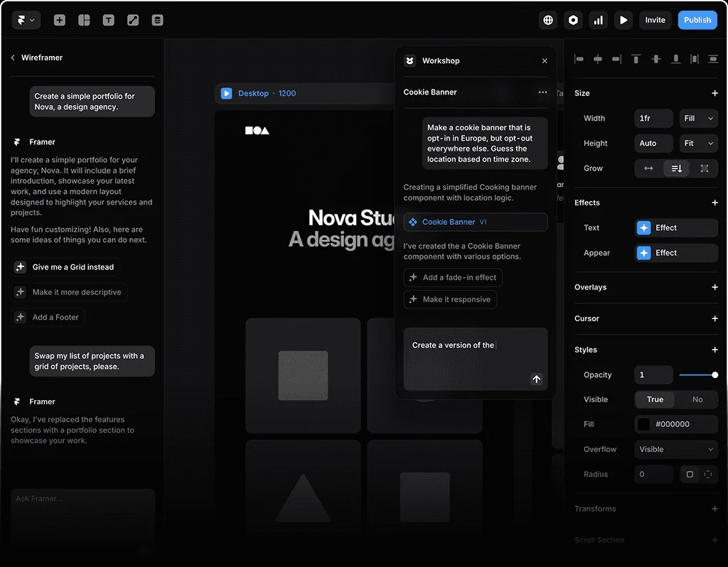Image resolution: width=728 pixels, height=567 pixels.
Task: Click the Radius value field
Action: click(653, 474)
